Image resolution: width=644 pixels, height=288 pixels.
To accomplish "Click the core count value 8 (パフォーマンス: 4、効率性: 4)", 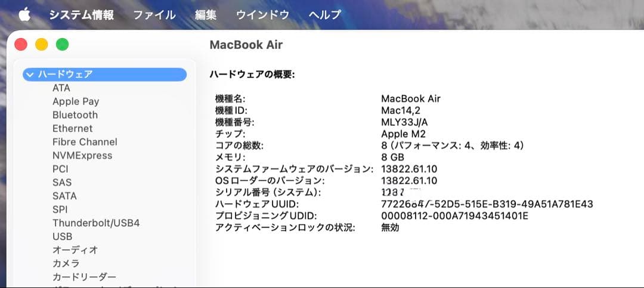I will tap(453, 146).
